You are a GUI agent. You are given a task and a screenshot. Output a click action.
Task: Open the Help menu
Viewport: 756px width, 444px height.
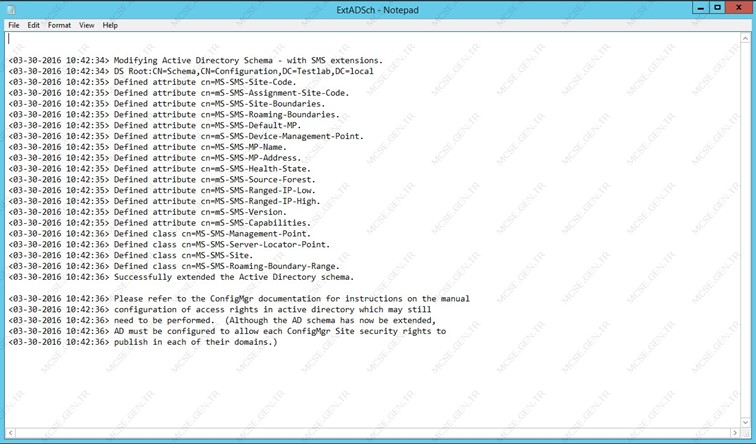coord(110,25)
